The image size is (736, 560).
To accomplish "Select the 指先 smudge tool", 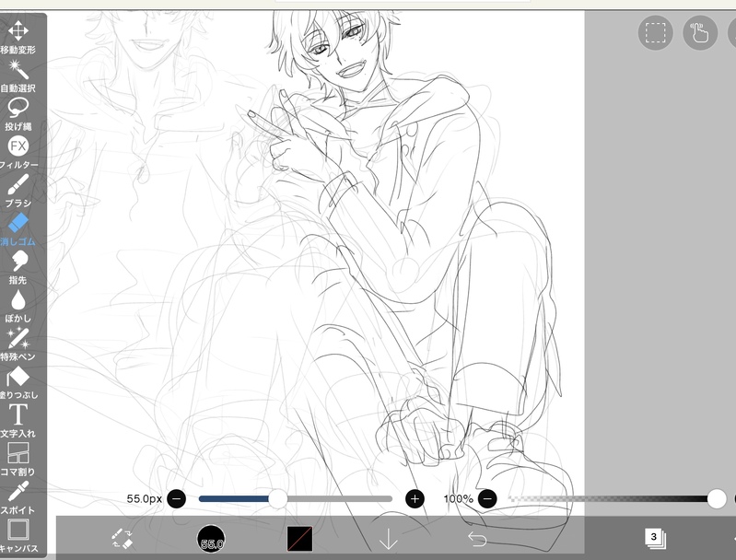I will [18, 268].
